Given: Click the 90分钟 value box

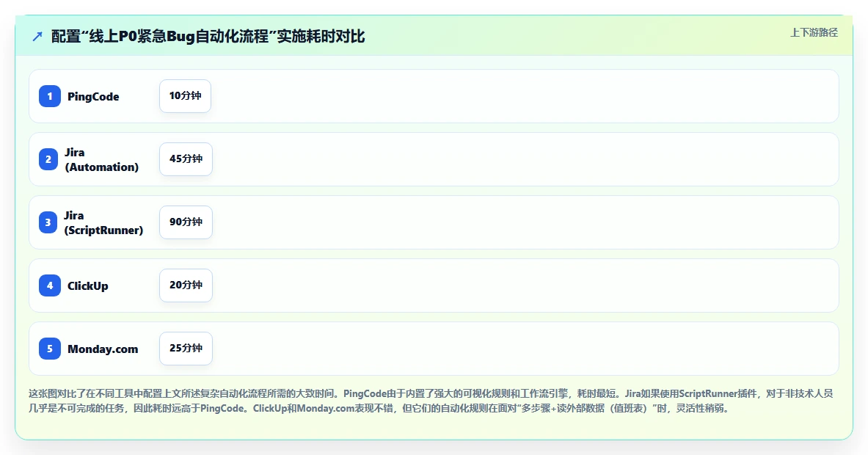Looking at the screenshot, I should 186,222.
